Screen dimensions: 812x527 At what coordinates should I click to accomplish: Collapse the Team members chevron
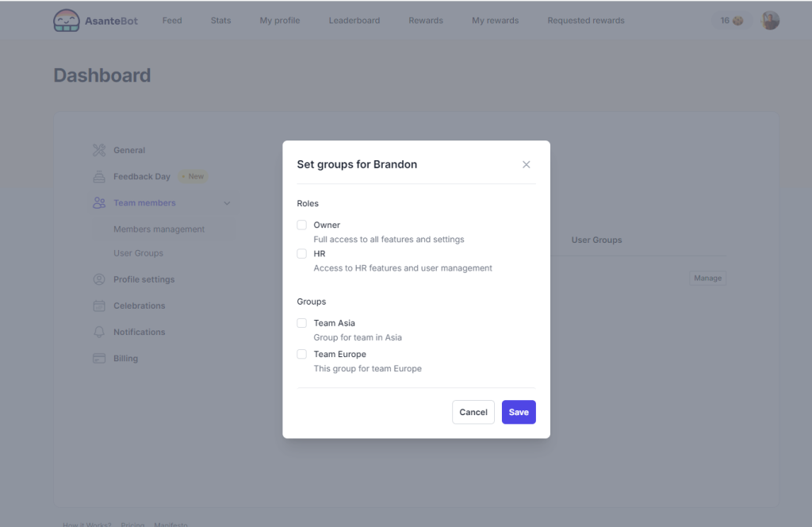point(227,203)
